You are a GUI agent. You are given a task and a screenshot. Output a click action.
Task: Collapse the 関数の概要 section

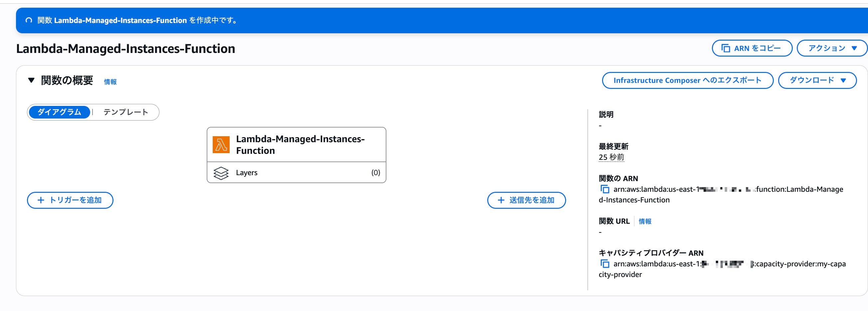(x=31, y=80)
